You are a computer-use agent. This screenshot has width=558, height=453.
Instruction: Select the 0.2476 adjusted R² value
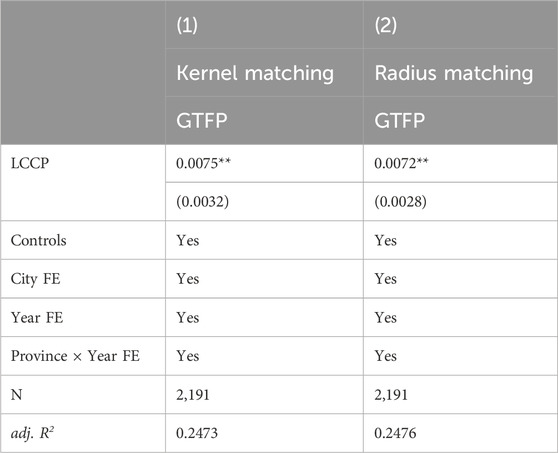[x=395, y=433]
